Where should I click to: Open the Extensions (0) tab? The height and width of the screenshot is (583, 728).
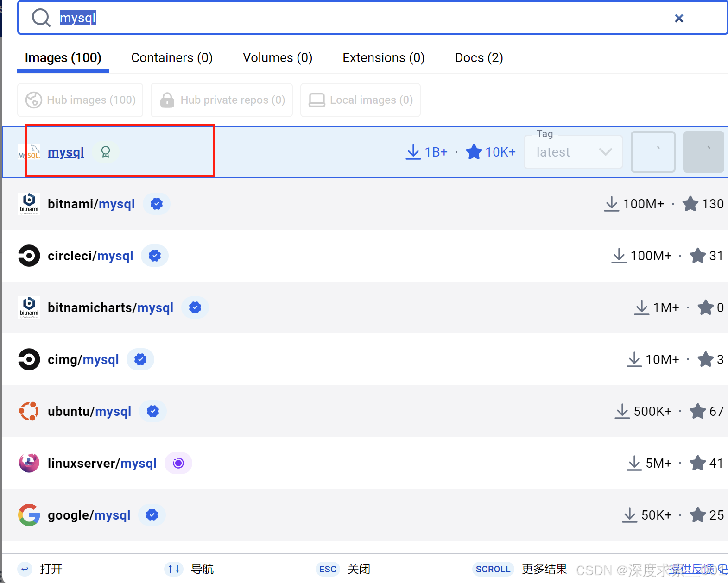pyautogui.click(x=384, y=58)
